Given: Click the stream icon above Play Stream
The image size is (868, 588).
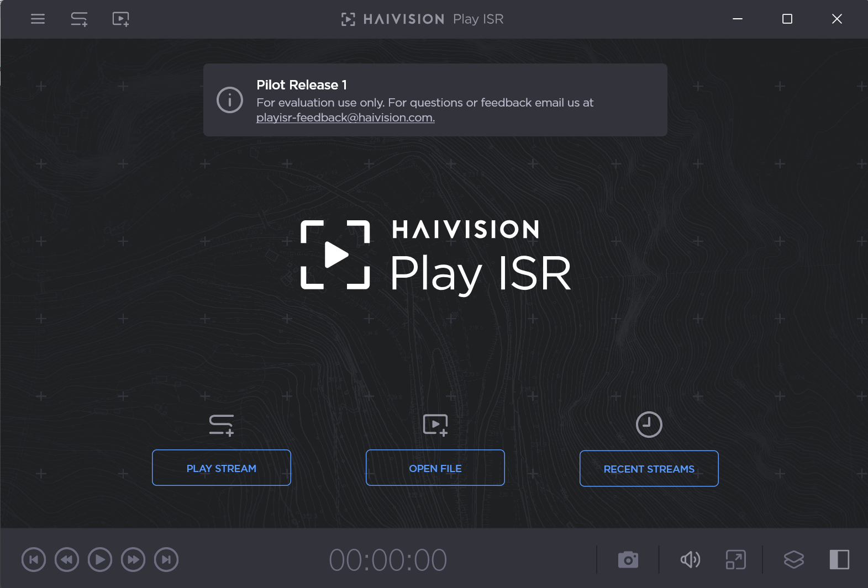Looking at the screenshot, I should click(222, 425).
